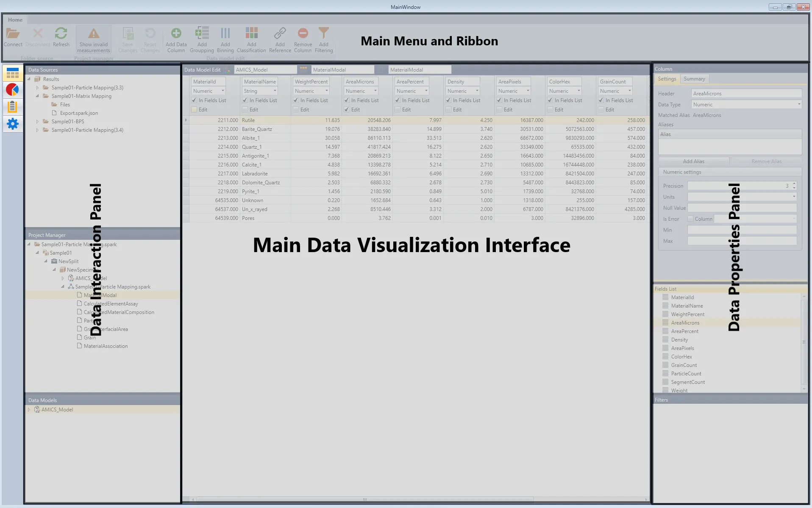Open the Units dropdown
The image size is (812, 508).
(742, 197)
